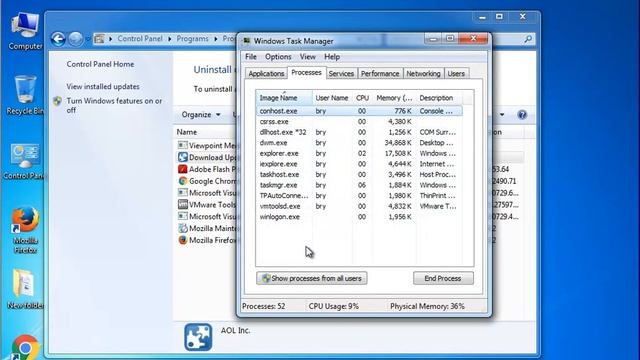The image size is (640, 360).
Task: Select the iexplore.exe process row
Action: 359,164
